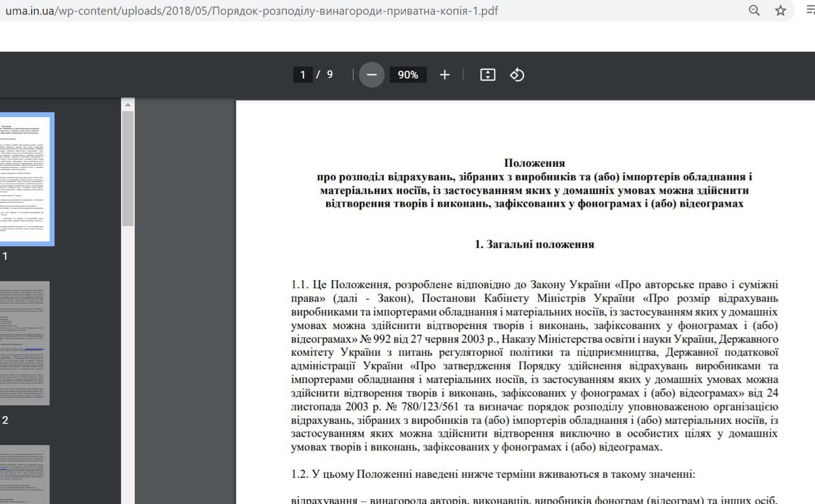This screenshot has height=504, width=815.
Task: Click the 90% zoom level field
Action: click(407, 75)
